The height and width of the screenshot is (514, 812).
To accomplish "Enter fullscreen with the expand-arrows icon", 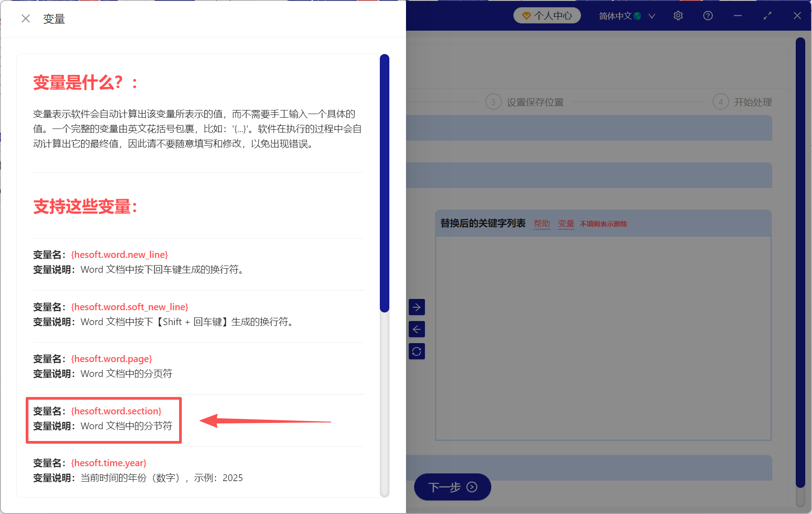I will [x=767, y=15].
